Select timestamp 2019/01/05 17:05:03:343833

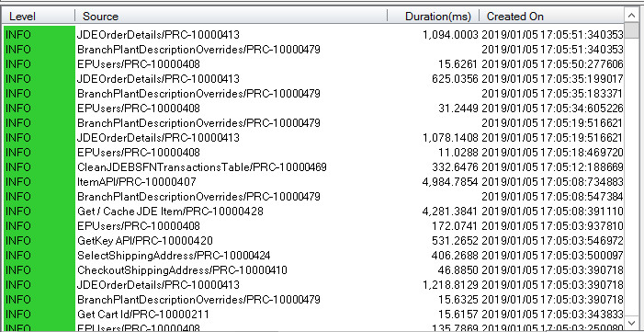pos(552,315)
